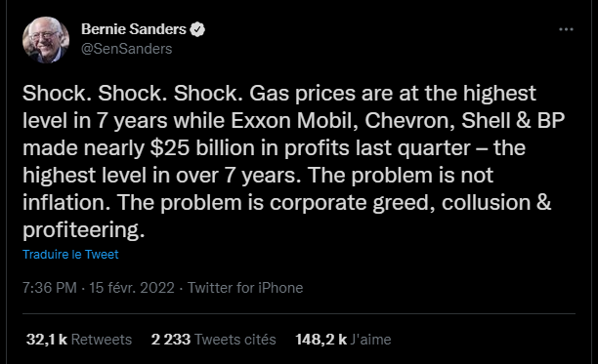View the 148,2 k J'aime list
598x364 pixels.
coord(343,340)
